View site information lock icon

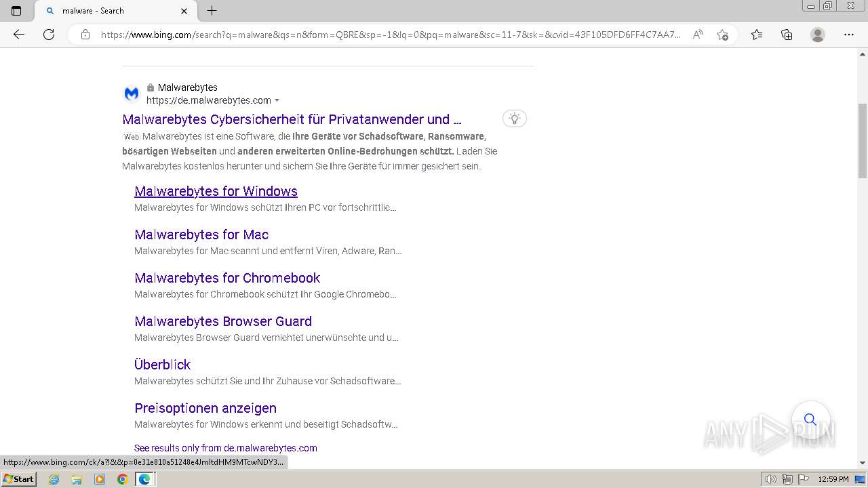pyautogui.click(x=85, y=35)
